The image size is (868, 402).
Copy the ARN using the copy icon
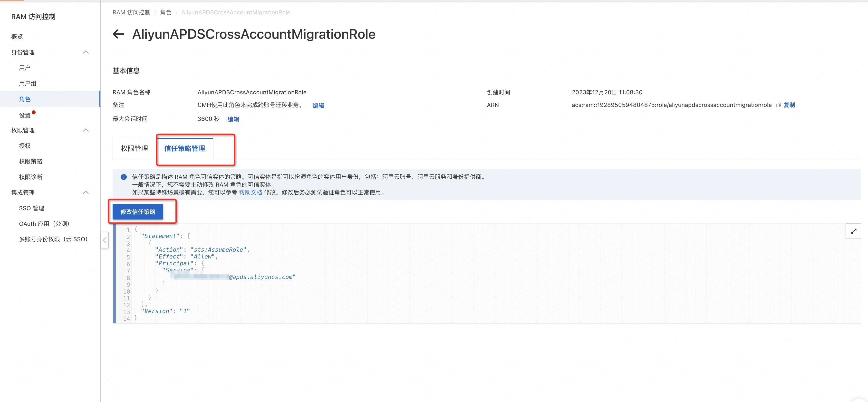pyautogui.click(x=778, y=105)
